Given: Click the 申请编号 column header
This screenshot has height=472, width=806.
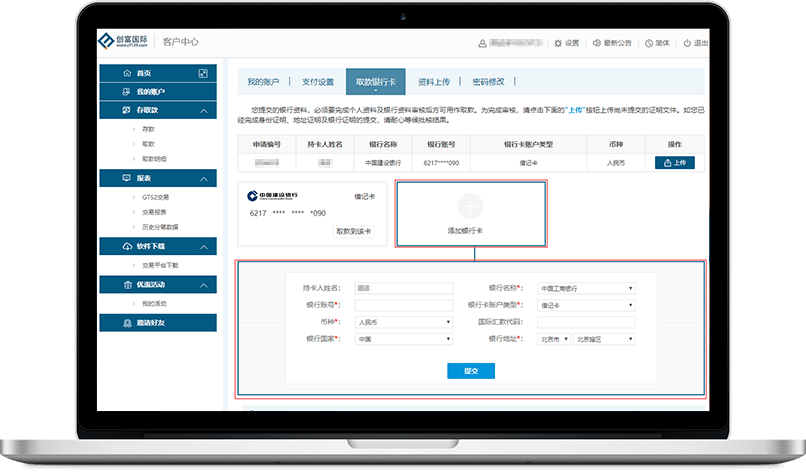Looking at the screenshot, I should (267, 144).
